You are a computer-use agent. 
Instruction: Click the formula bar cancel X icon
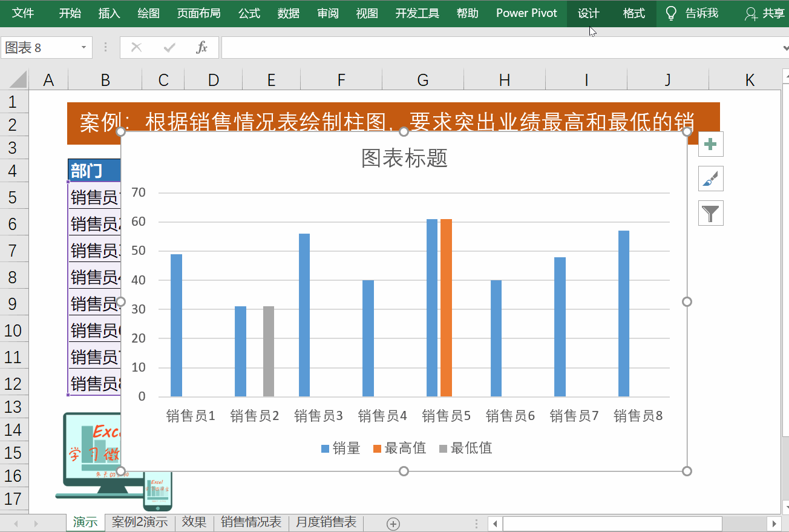pyautogui.click(x=136, y=47)
